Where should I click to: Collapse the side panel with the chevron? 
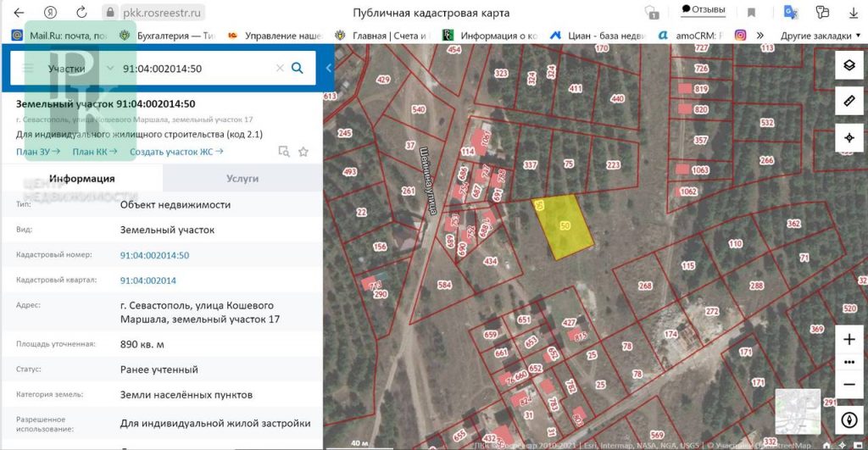tap(328, 68)
